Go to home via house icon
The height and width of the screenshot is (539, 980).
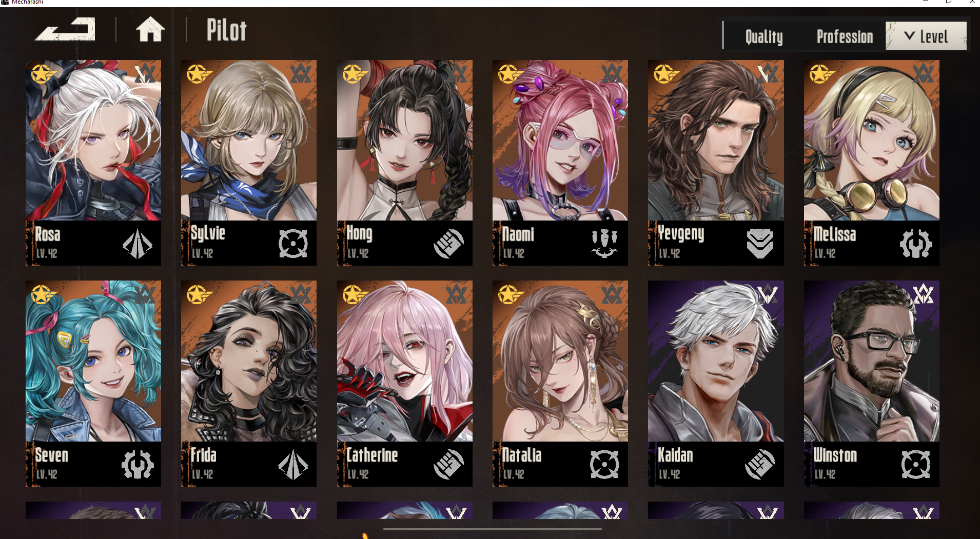[150, 29]
